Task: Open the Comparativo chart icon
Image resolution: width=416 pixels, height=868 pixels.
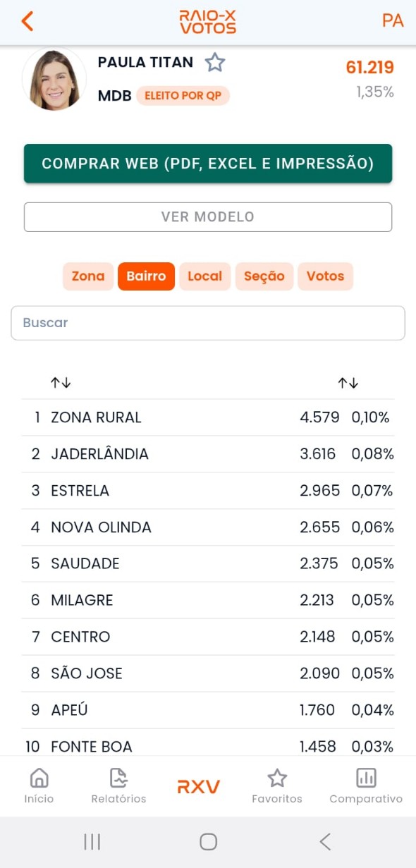Action: pyautogui.click(x=366, y=778)
